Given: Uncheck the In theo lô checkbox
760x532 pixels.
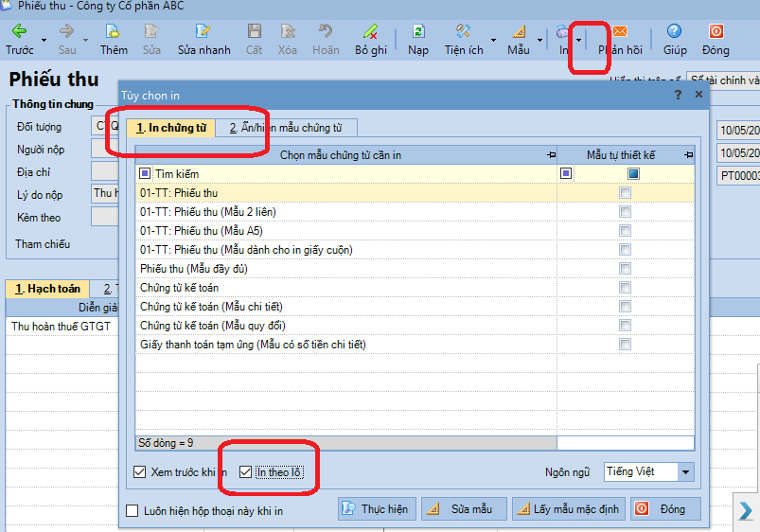Looking at the screenshot, I should pos(246,471).
